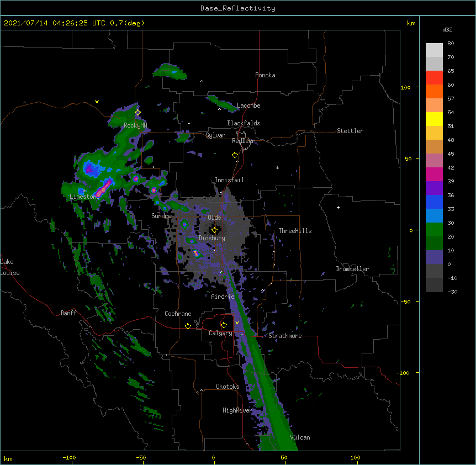Click the ThreeHills town label
This screenshot has height=465, width=476.
coord(295,231)
